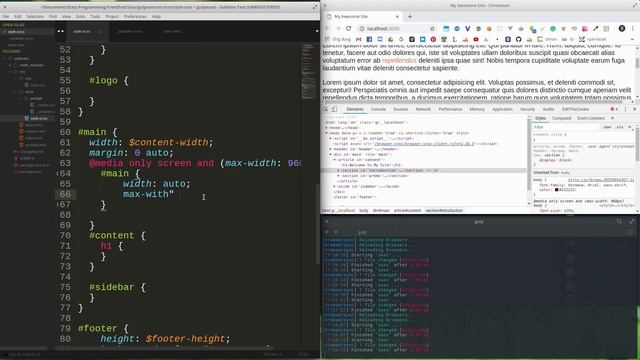640x360 pixels.
Task: Open the Sublime Text Preferences menu
Action: coord(135,16)
